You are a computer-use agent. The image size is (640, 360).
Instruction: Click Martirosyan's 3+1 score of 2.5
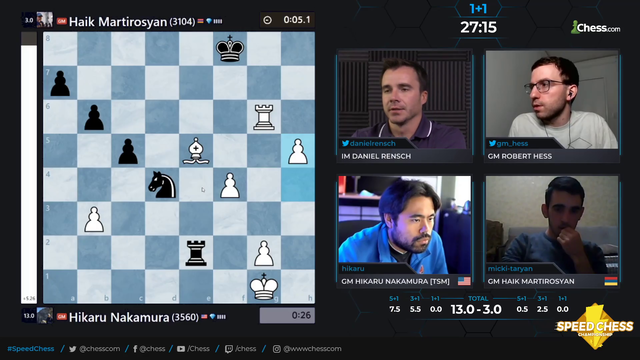pyautogui.click(x=542, y=309)
